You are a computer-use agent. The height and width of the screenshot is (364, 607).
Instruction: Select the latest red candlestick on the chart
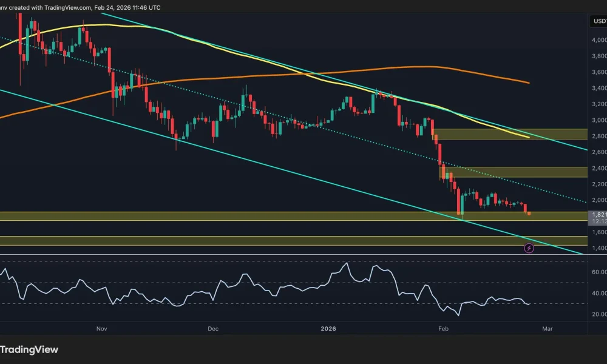[524, 209]
